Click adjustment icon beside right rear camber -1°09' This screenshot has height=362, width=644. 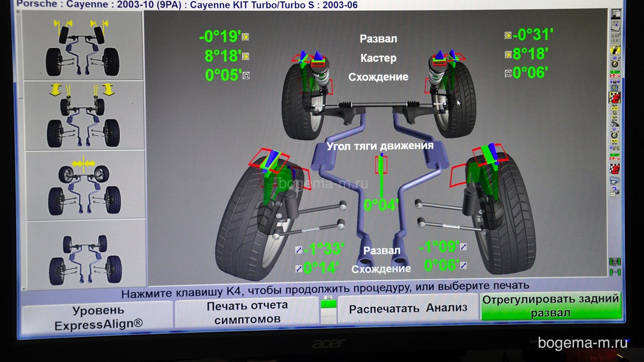463,247
